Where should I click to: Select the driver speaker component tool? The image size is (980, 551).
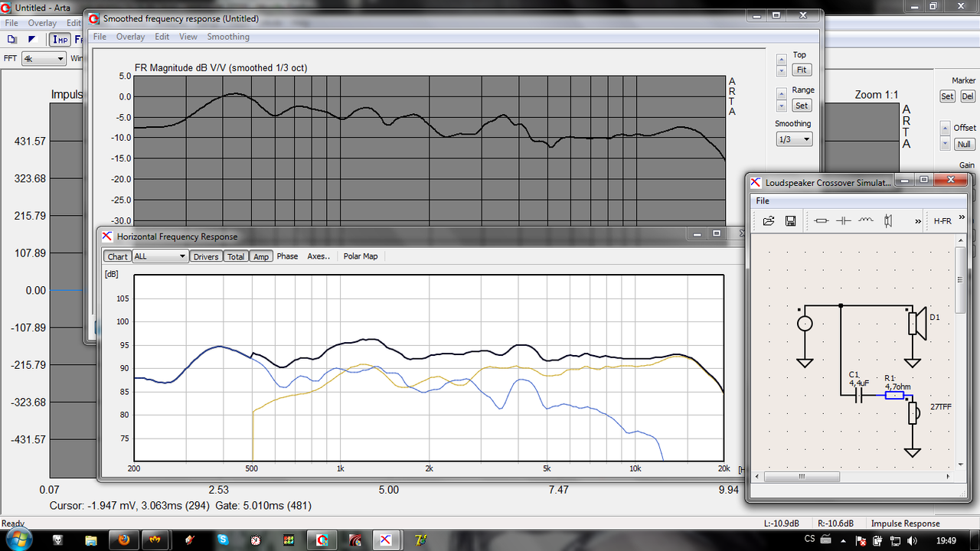click(888, 220)
